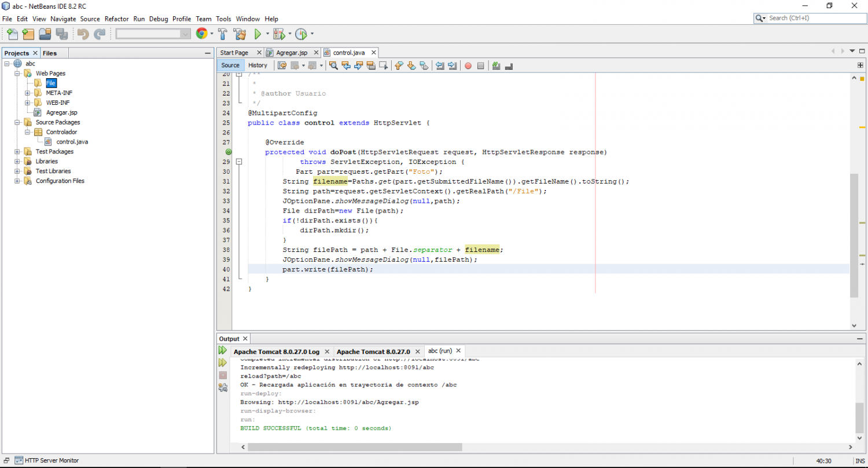Viewport: 868px width, 468px height.
Task: Click the Comment code icon
Action: click(496, 65)
